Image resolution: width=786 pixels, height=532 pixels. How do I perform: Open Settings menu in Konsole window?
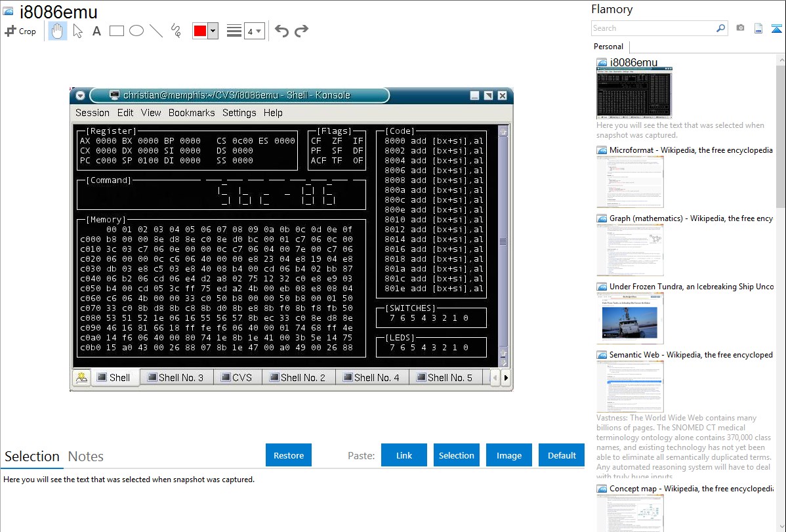239,113
